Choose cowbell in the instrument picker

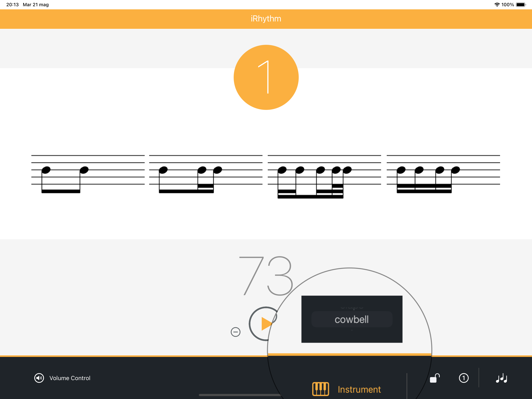[352, 319]
